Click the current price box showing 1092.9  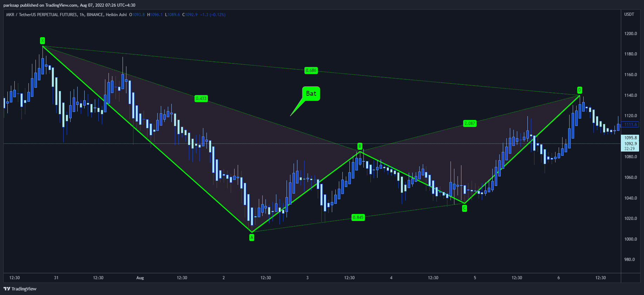(x=630, y=143)
